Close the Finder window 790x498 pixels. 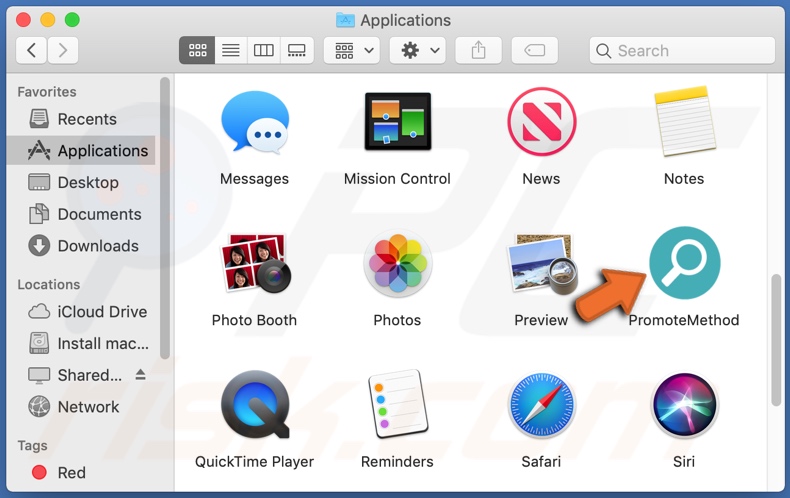(23, 20)
